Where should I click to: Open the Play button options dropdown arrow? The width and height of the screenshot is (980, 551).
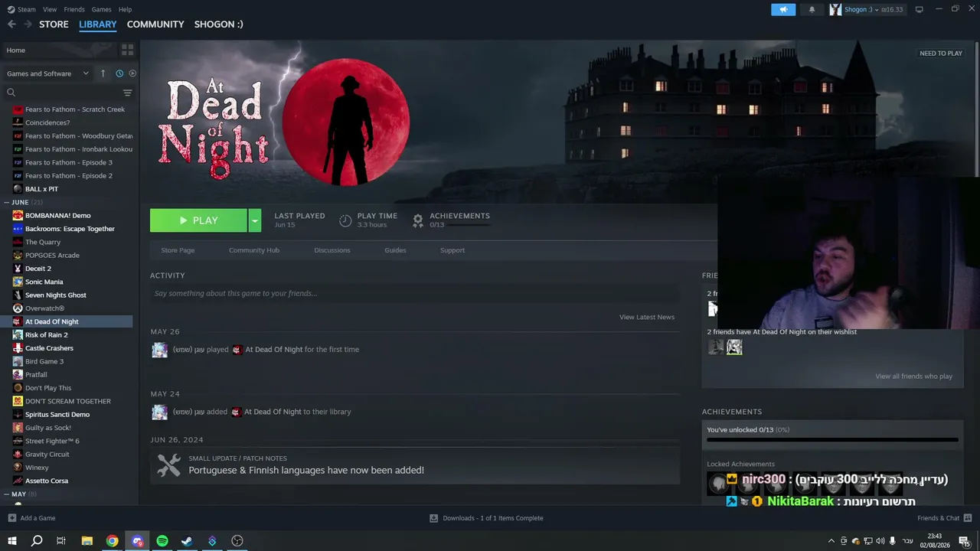click(255, 220)
